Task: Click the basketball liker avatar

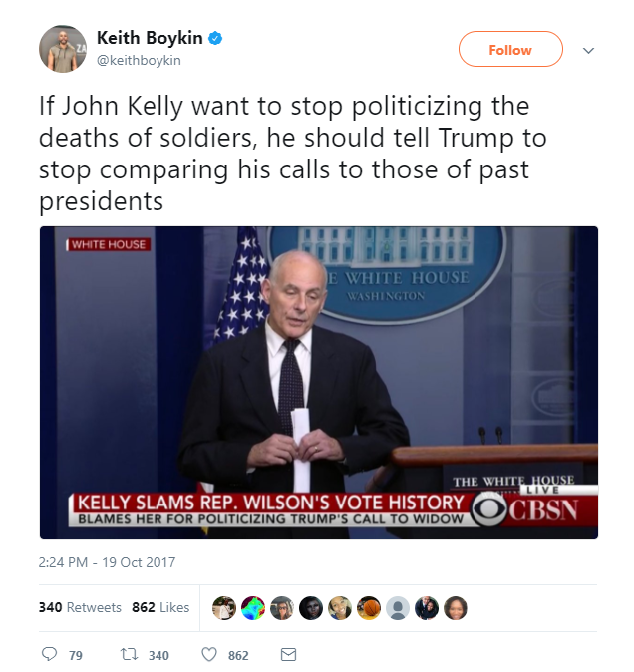Action: click(x=369, y=608)
